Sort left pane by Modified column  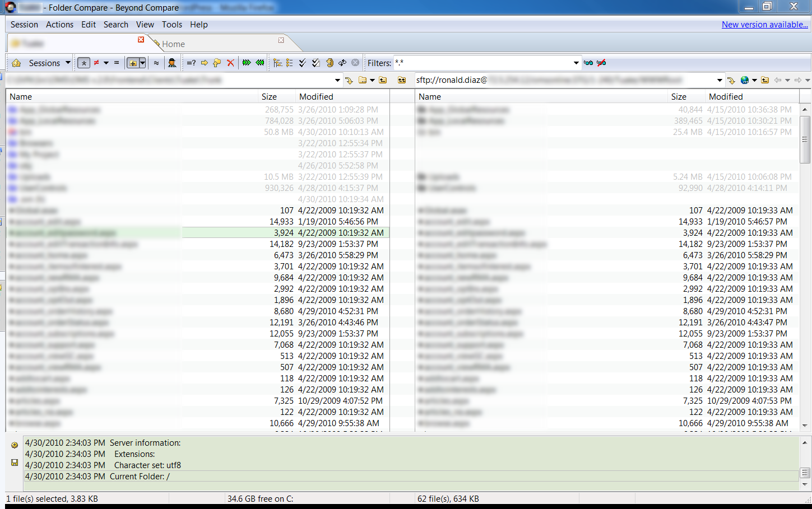coord(316,96)
